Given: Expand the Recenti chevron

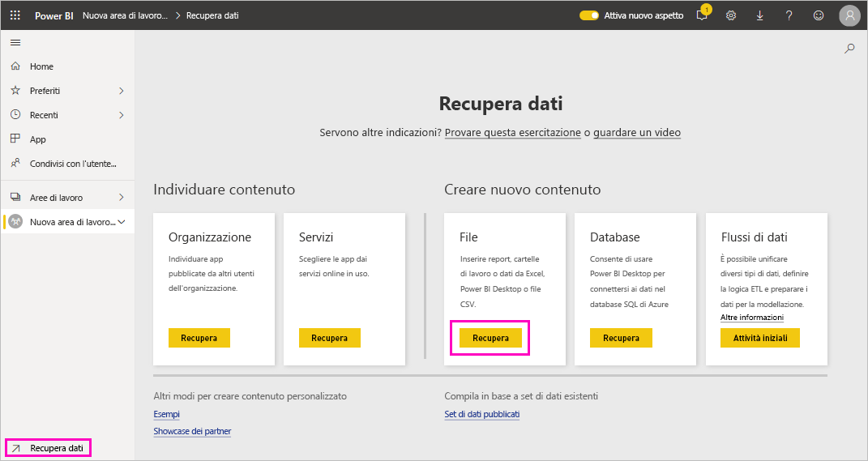Looking at the screenshot, I should [x=122, y=115].
